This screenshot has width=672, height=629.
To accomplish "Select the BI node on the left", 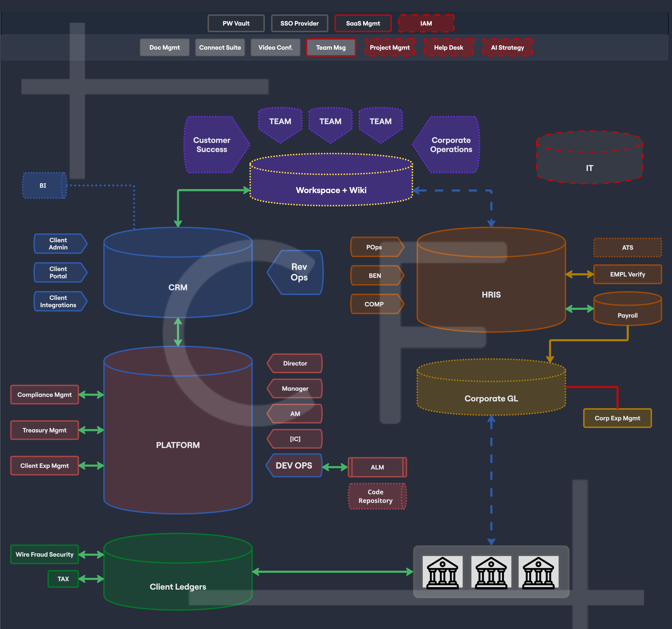I will coord(43,185).
